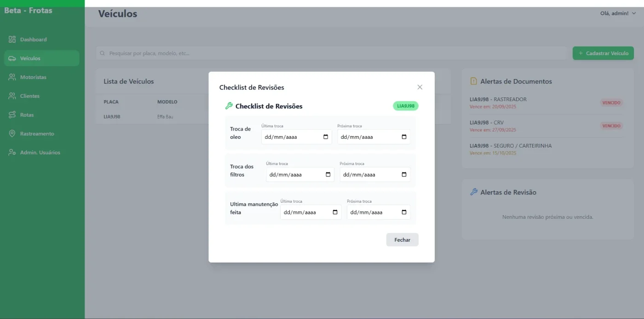Click the Veículos car icon

12,58
